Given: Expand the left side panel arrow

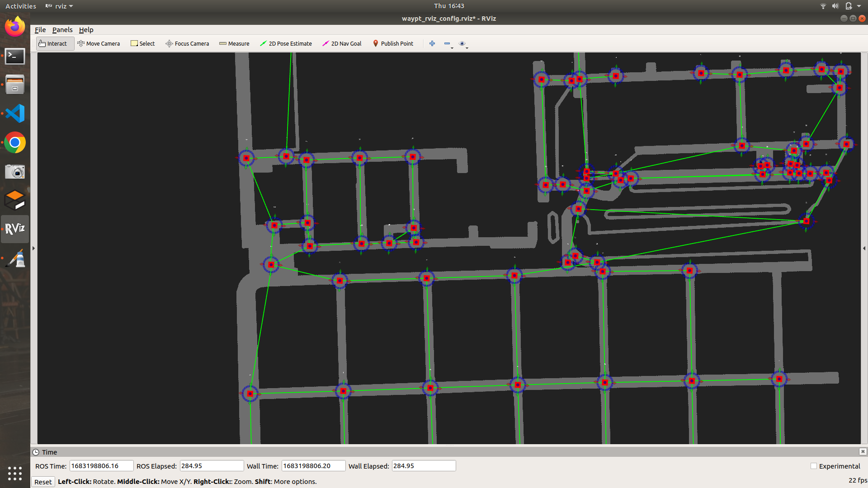Looking at the screenshot, I should pyautogui.click(x=33, y=248).
